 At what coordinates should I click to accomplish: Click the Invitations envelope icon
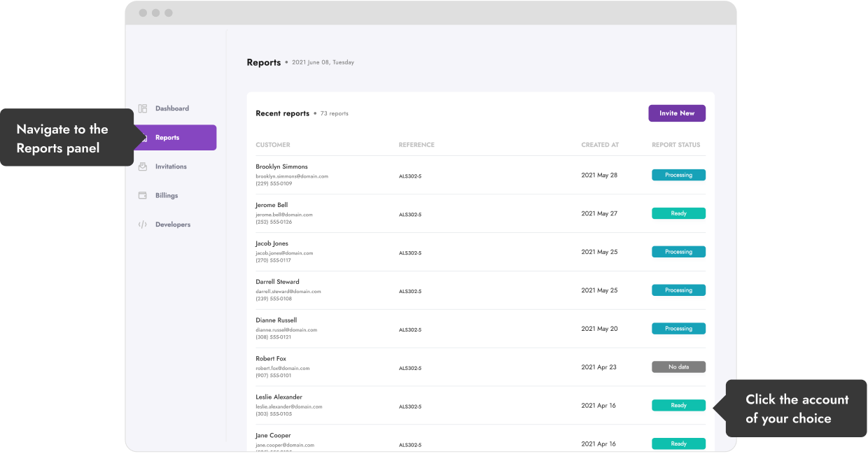143,166
